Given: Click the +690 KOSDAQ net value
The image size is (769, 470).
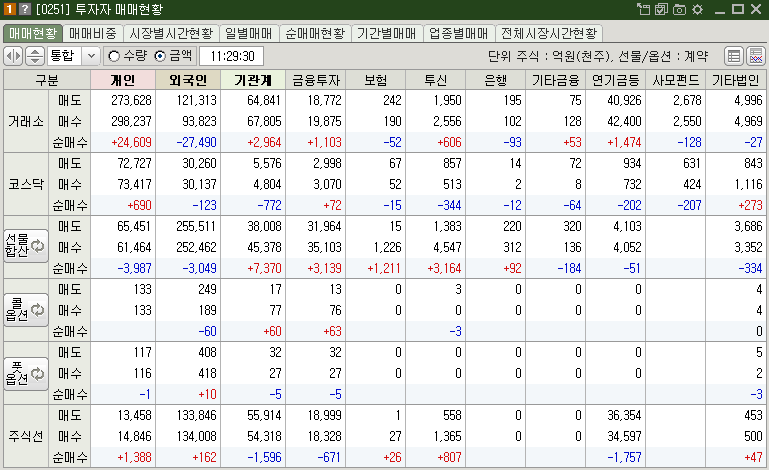Looking at the screenshot, I should 139,206.
